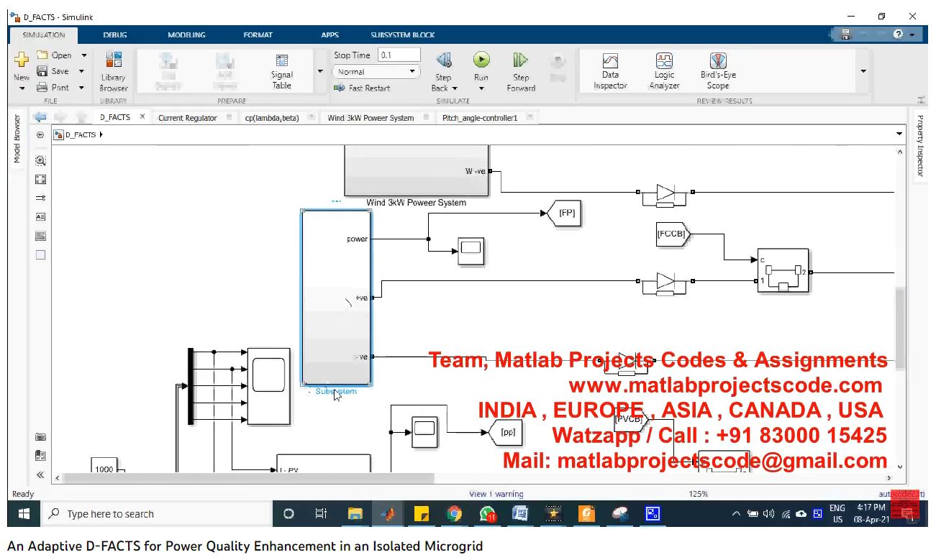
Task: Click the Stop Time input field
Action: click(x=399, y=55)
